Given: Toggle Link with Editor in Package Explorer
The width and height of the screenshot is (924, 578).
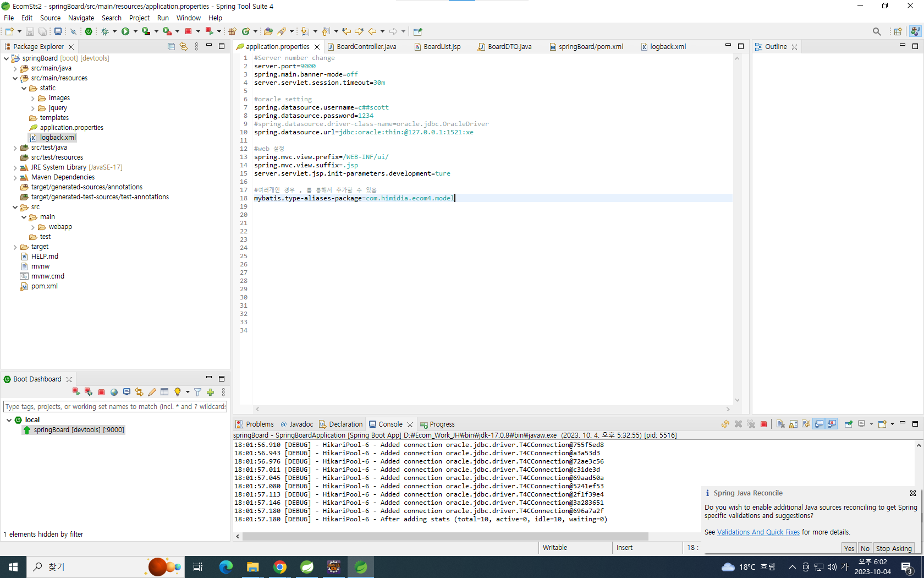Looking at the screenshot, I should tap(184, 47).
